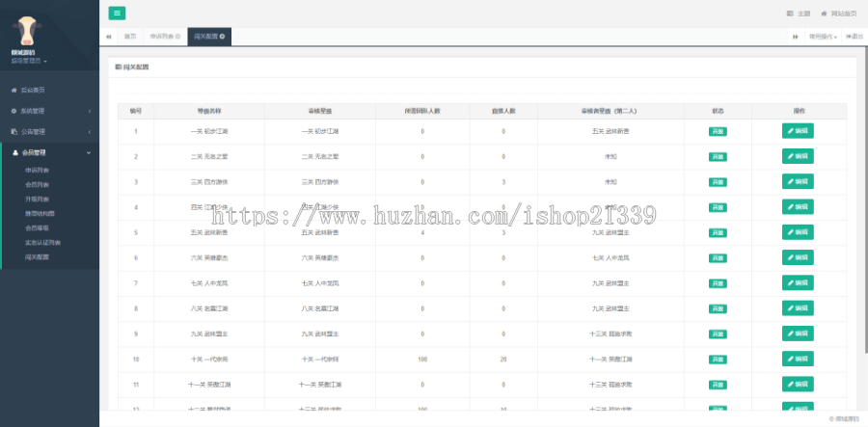Click the 开放 status badge in row 5
Image resolution: width=868 pixels, height=427 pixels.
[718, 233]
